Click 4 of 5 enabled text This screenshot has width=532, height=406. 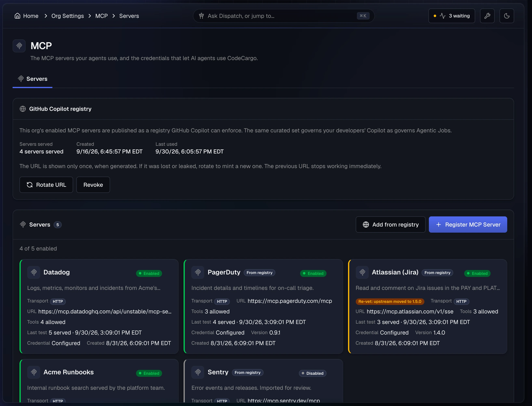tap(38, 248)
